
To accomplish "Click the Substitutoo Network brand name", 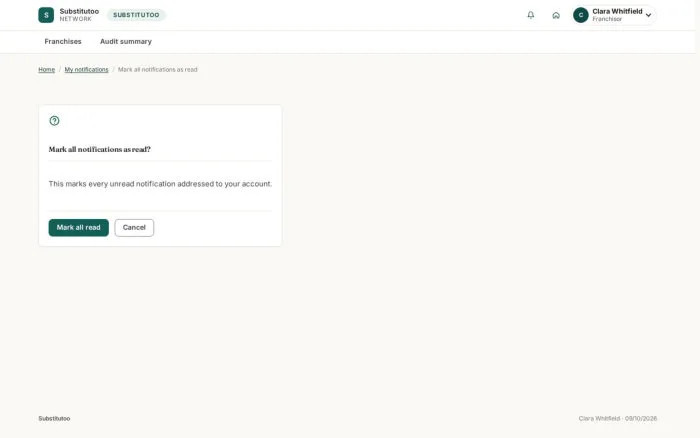I will (x=79, y=15).
